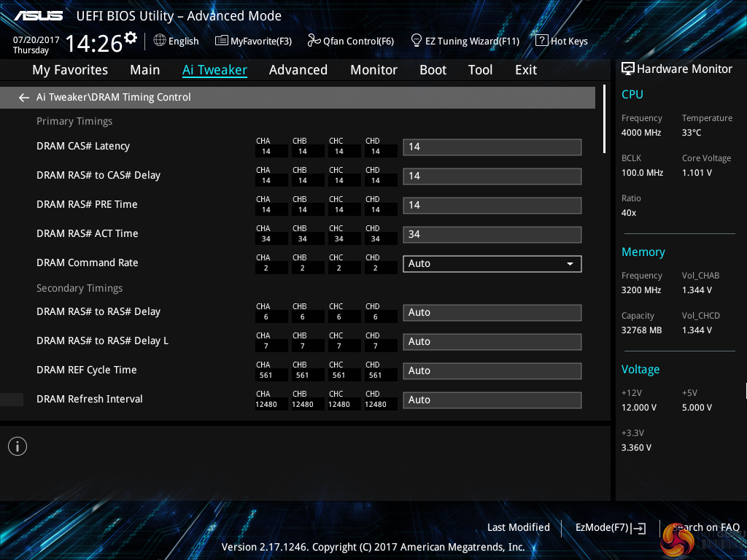The width and height of the screenshot is (747, 560).
Task: Click the settings gear beside the clock
Action: (131, 38)
